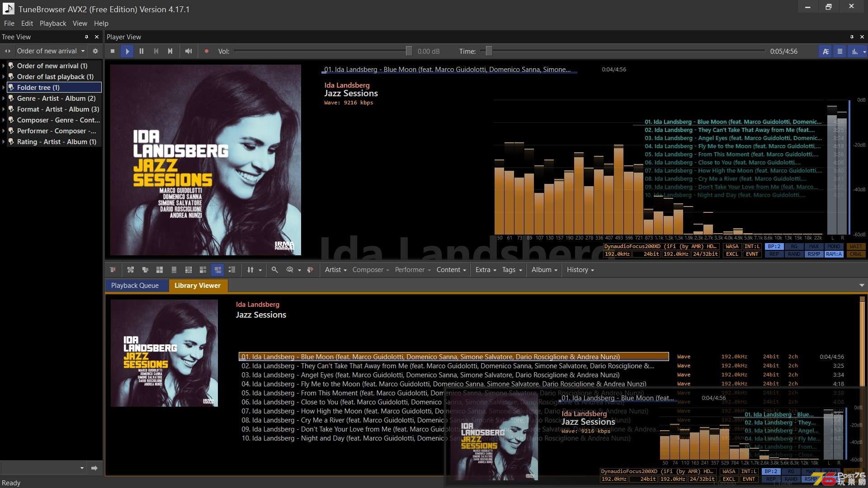Click the search filter eye icon
The width and height of the screenshot is (868, 488).
click(290, 270)
